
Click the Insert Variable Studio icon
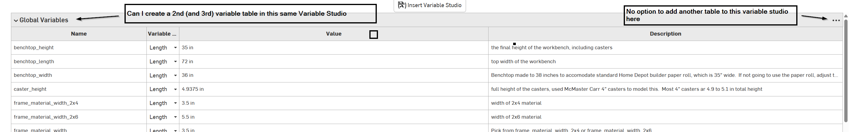[402, 5]
